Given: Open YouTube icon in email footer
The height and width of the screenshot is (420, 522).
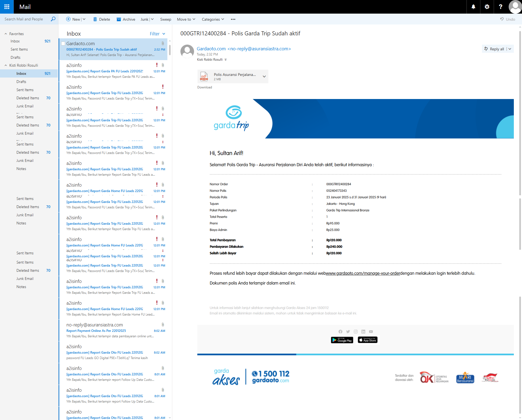Looking at the screenshot, I should coord(371,332).
